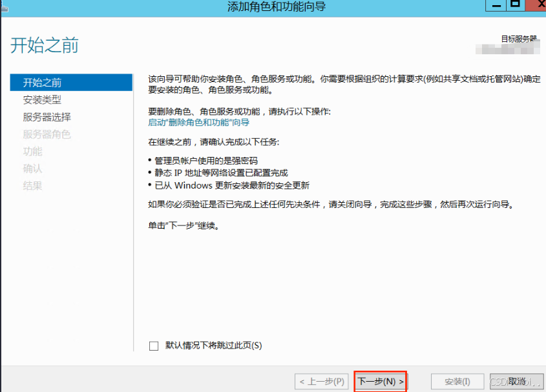Click the 安装(I) button

tap(457, 382)
